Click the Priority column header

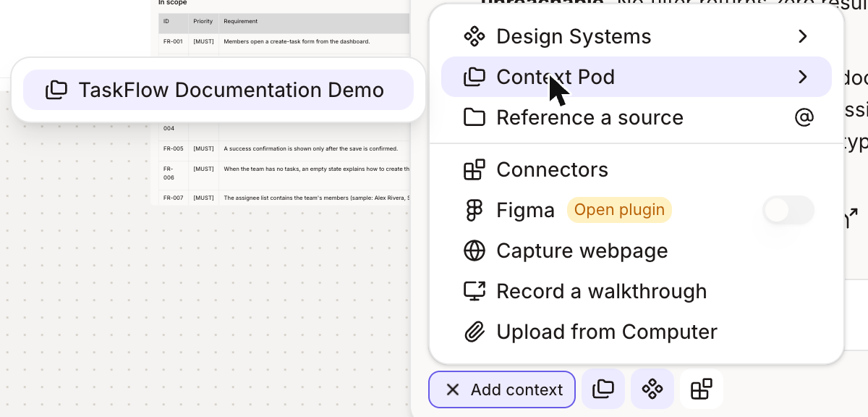(203, 22)
